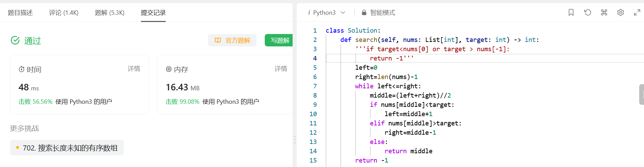Click the panel divider drag handle
The image size is (644, 167).
pyautogui.click(x=295, y=140)
